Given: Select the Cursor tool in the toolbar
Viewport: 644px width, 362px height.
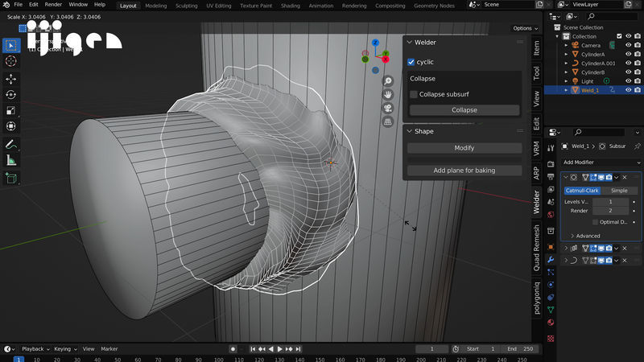Looking at the screenshot, I should pos(11,61).
